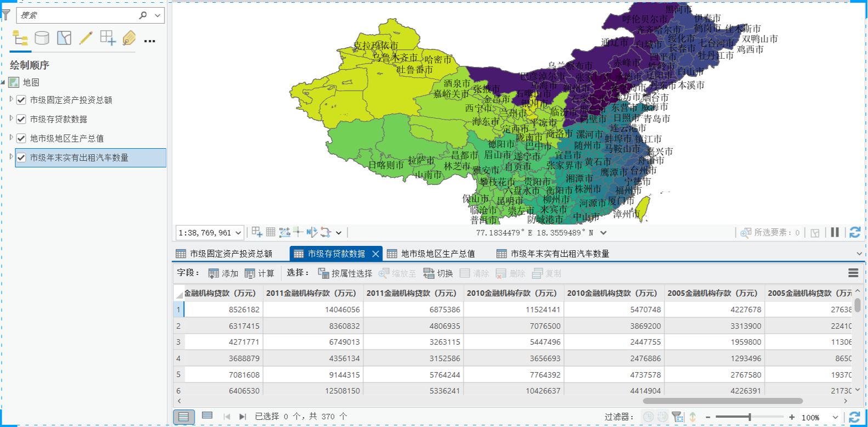Click the search magnifier in Contents pane
The height and width of the screenshot is (427, 868).
[143, 15]
